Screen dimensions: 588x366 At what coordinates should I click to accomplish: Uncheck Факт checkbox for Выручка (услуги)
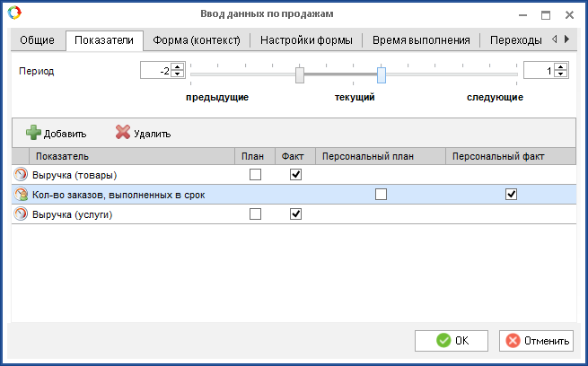pyautogui.click(x=295, y=214)
